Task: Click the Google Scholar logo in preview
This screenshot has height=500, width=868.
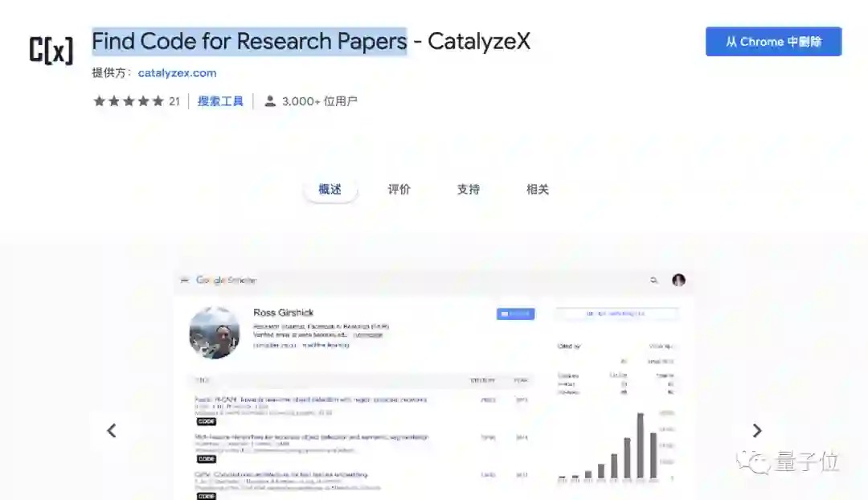Action: [x=227, y=281]
